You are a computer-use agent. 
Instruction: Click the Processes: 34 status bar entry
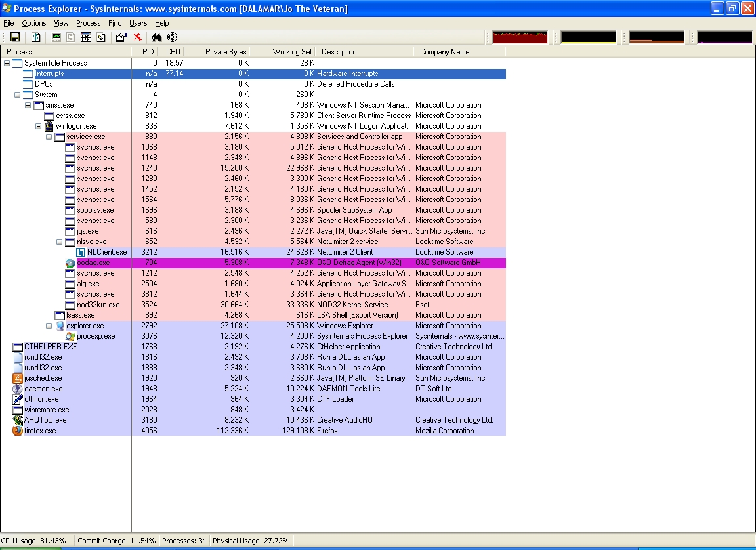click(184, 541)
